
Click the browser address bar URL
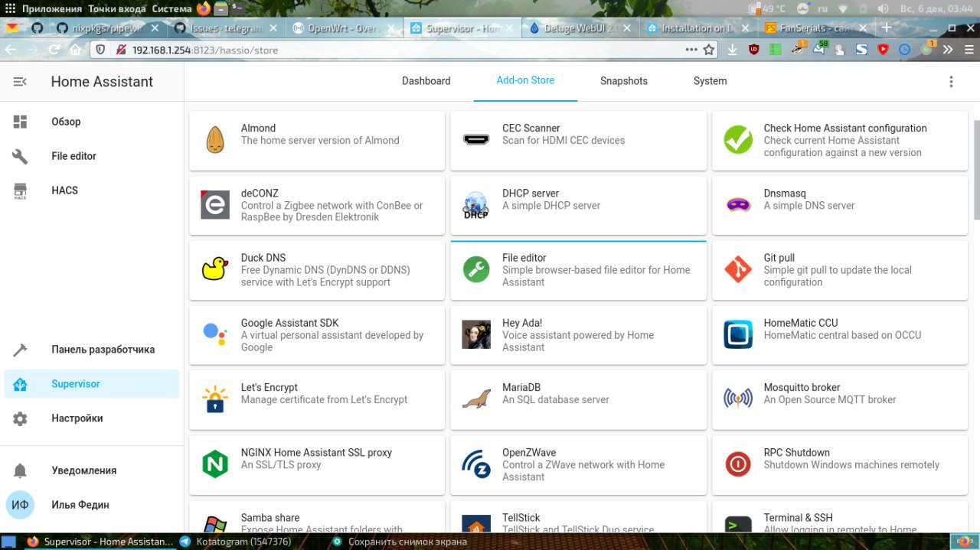204,50
